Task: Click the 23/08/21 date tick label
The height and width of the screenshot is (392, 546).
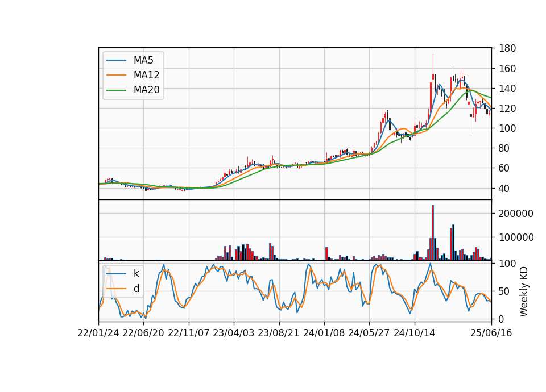Action: (x=278, y=333)
